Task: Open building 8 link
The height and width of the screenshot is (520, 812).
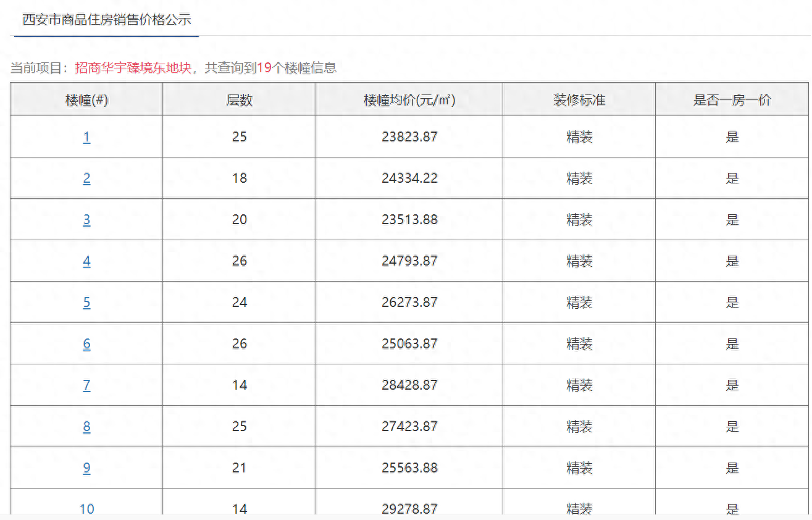Action: pyautogui.click(x=86, y=427)
